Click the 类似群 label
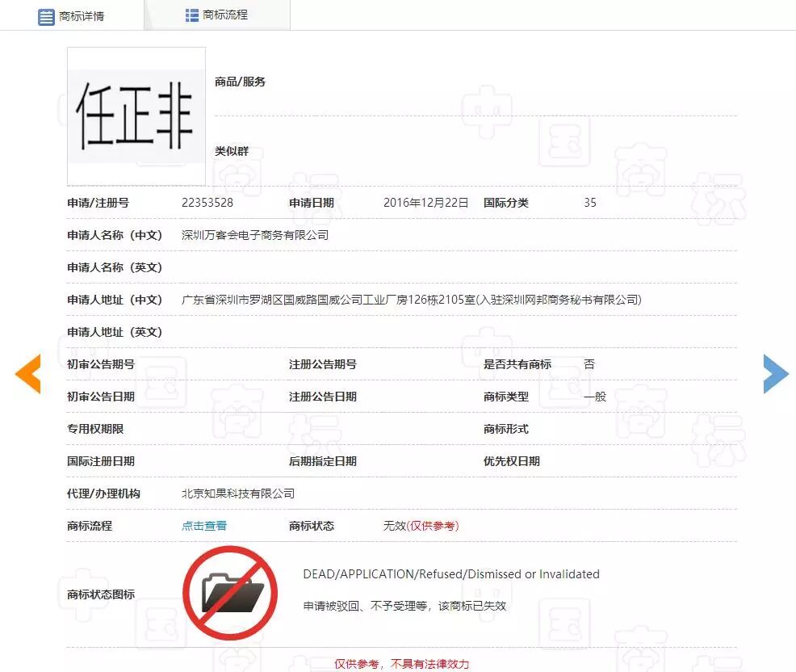The width and height of the screenshot is (796, 672). point(232,151)
